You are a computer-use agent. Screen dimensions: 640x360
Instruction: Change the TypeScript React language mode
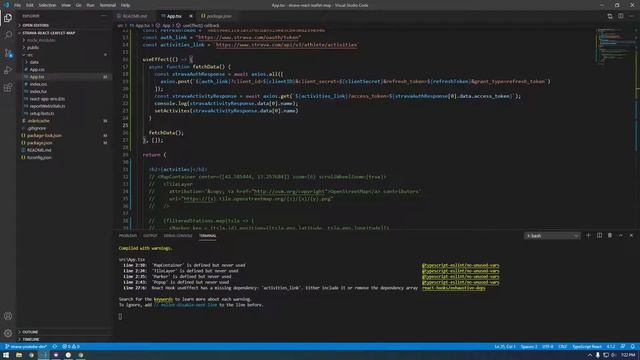click(587, 347)
